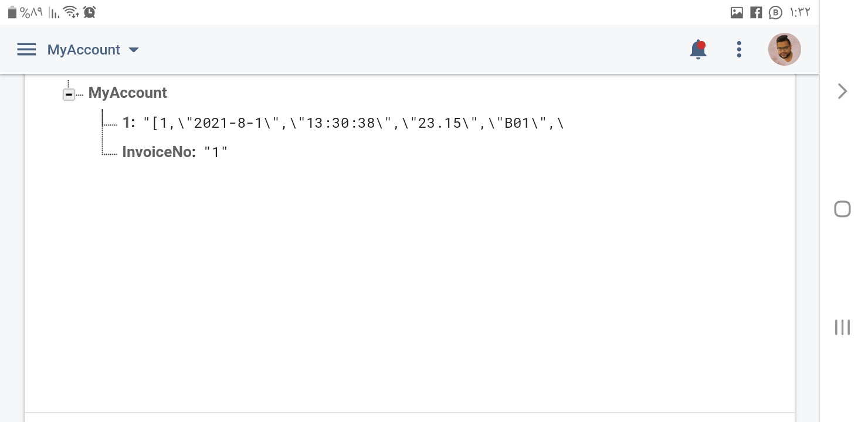Viewport: 868px width, 422px height.
Task: Edit the InvoiceNo value "1"
Action: pos(215,152)
